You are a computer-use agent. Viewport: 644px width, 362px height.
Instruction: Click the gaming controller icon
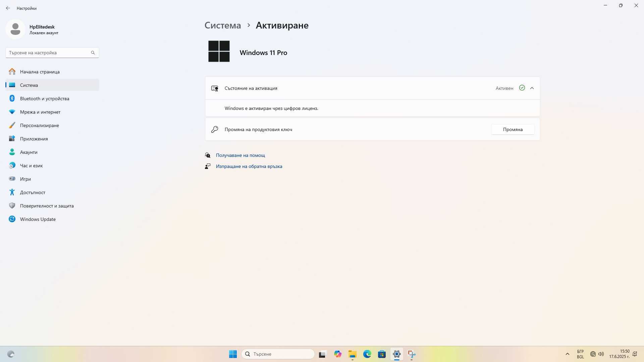(12, 179)
